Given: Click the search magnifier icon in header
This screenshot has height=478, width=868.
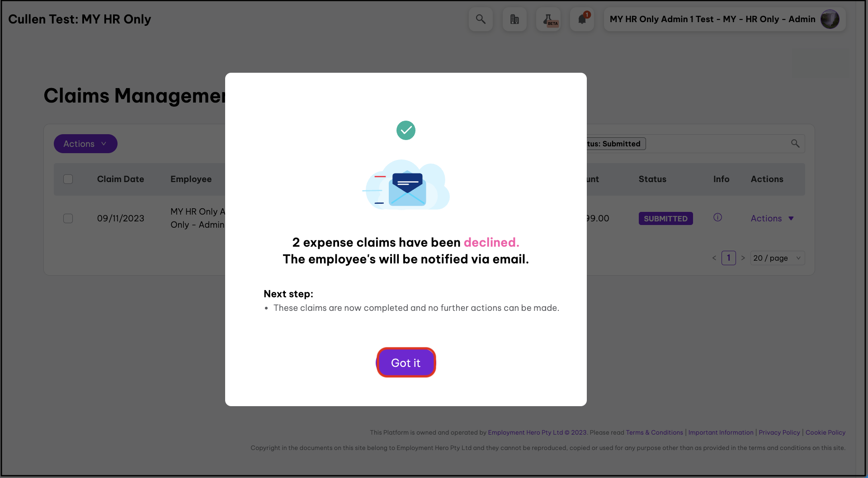Looking at the screenshot, I should coord(481,19).
